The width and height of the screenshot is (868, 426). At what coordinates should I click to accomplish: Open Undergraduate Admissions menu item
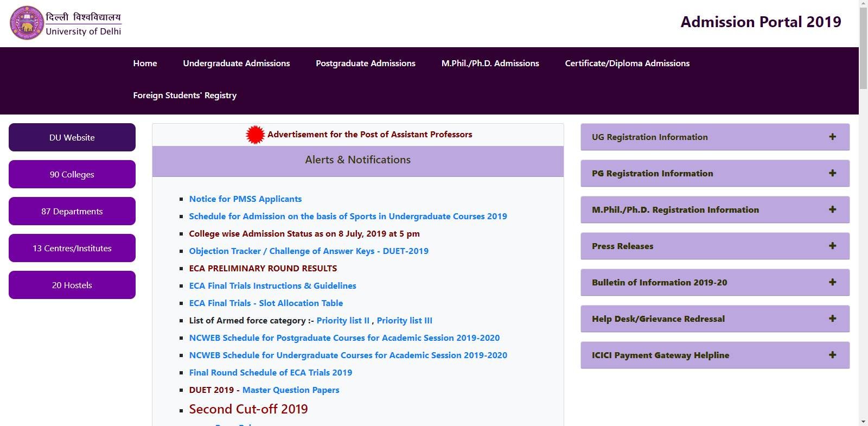pos(237,63)
